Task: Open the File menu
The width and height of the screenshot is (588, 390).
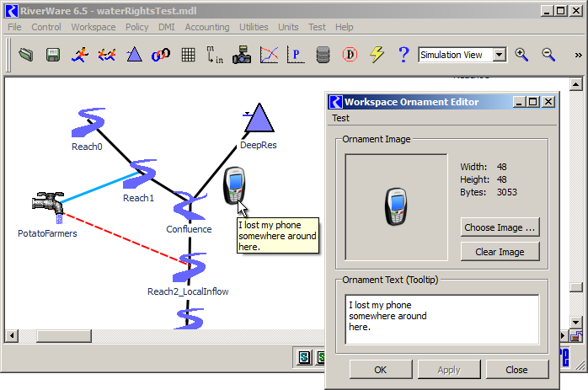Action: click(14, 27)
